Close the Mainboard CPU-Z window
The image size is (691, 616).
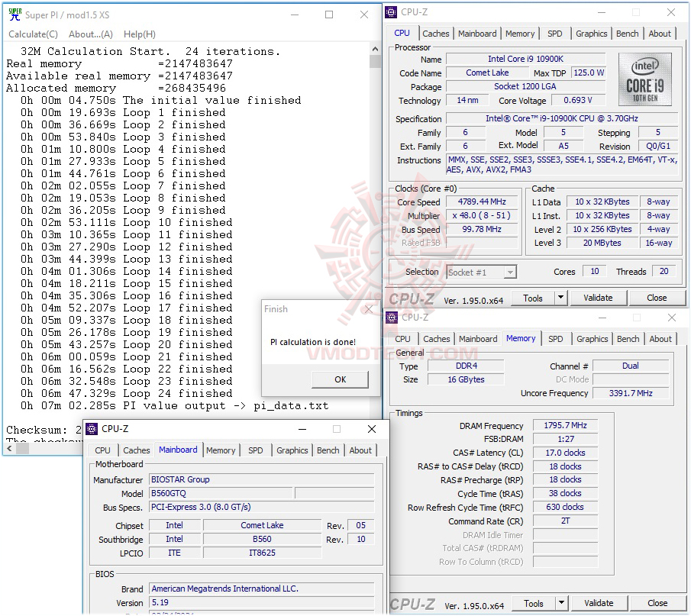tap(372, 429)
